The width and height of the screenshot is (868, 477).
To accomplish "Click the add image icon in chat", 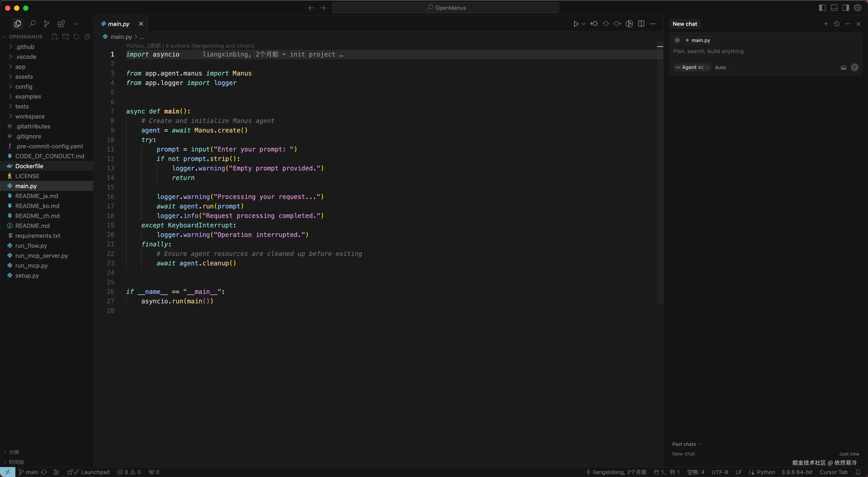I will [843, 67].
